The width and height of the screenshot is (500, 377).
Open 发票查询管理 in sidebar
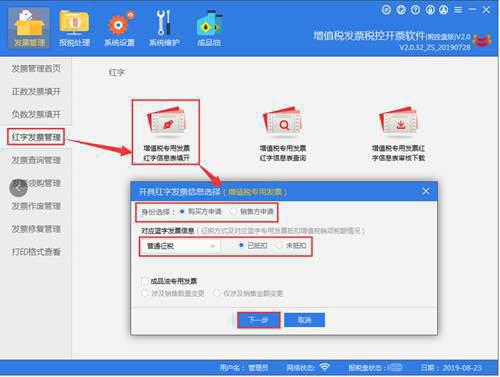coord(36,160)
